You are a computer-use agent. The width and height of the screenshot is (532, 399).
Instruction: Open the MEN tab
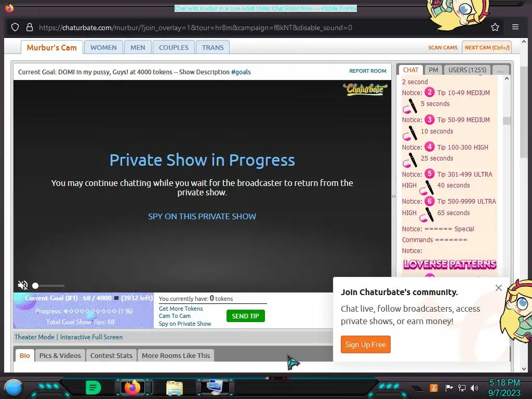(137, 47)
